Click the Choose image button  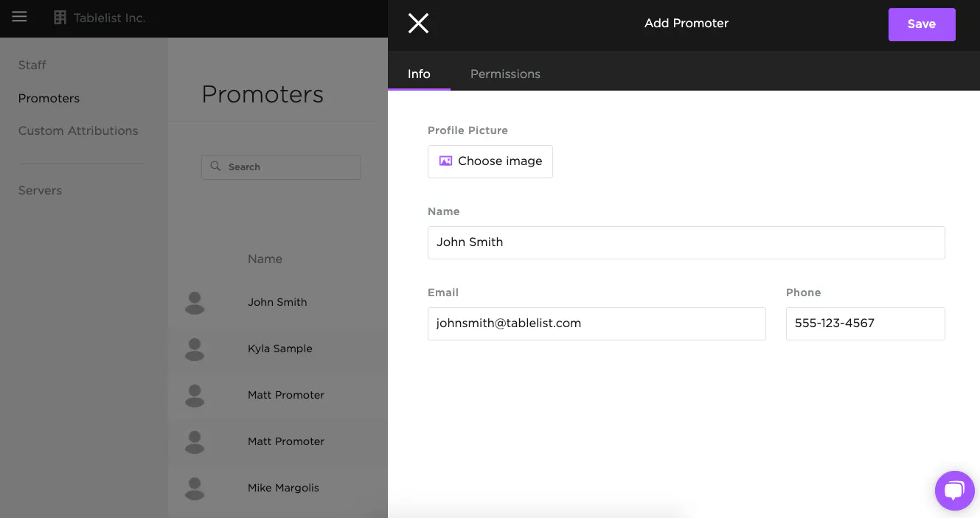tap(490, 161)
